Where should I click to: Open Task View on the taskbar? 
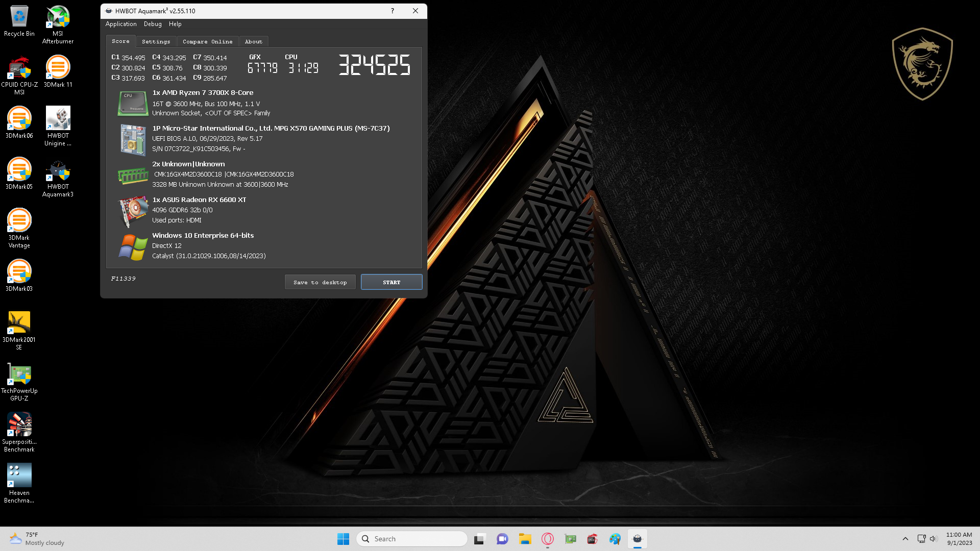coord(479,539)
